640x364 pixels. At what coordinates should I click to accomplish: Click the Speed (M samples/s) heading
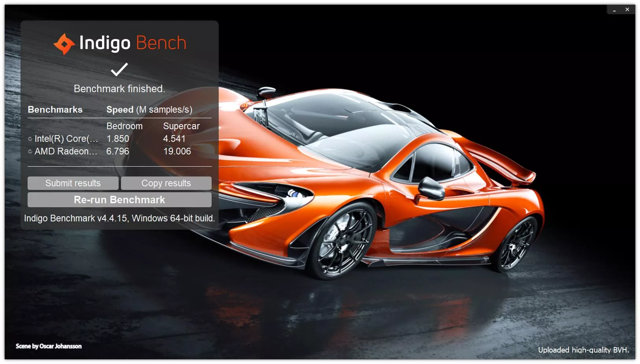[149, 110]
